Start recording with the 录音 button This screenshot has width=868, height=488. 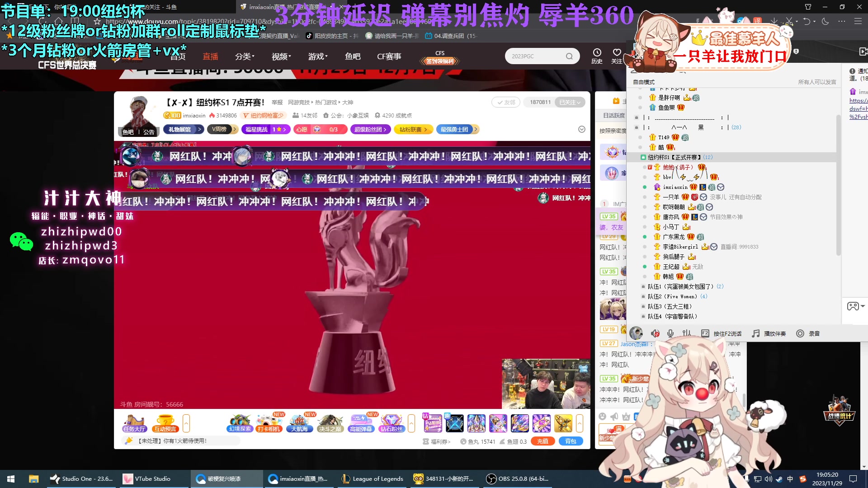[808, 333]
